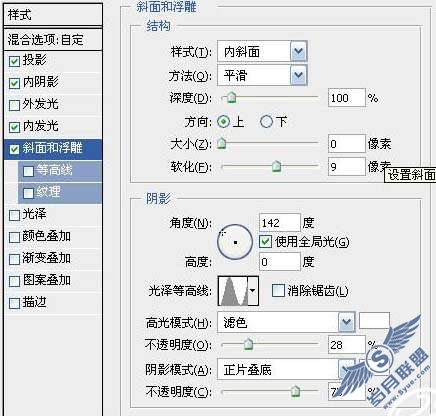Open the 光泽等高线 contour thumbnail
The image size is (436, 416).
233,291
